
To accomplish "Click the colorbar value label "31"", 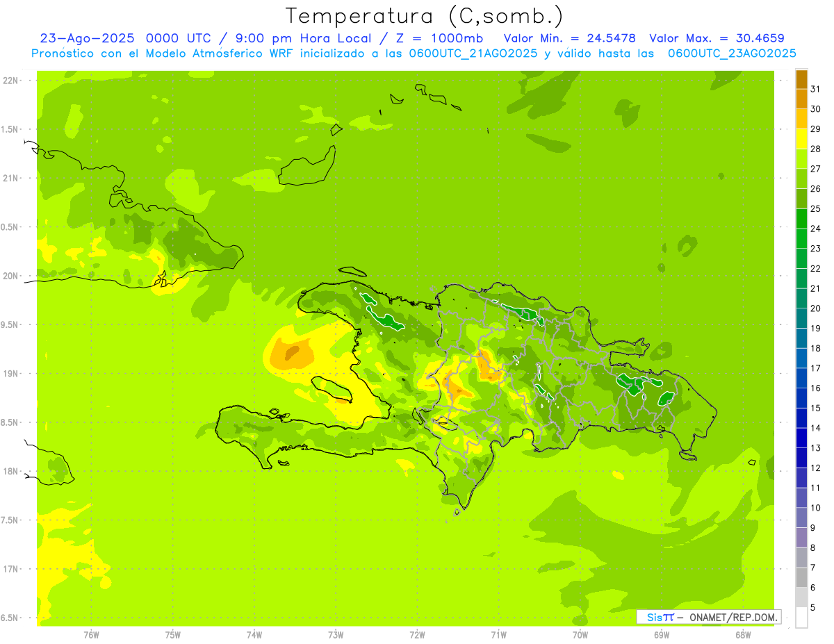I will pyautogui.click(x=815, y=89).
